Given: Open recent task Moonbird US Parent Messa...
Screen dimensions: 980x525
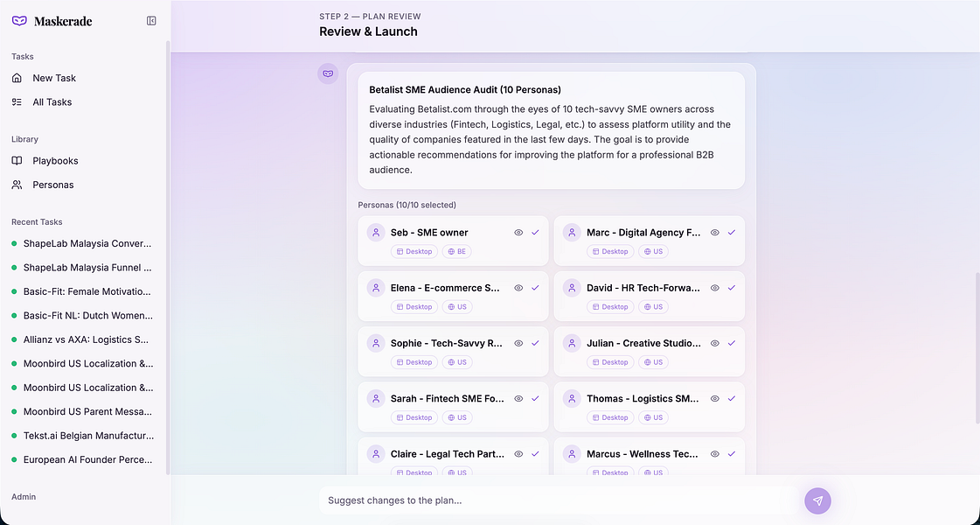Looking at the screenshot, I should 82,412.
